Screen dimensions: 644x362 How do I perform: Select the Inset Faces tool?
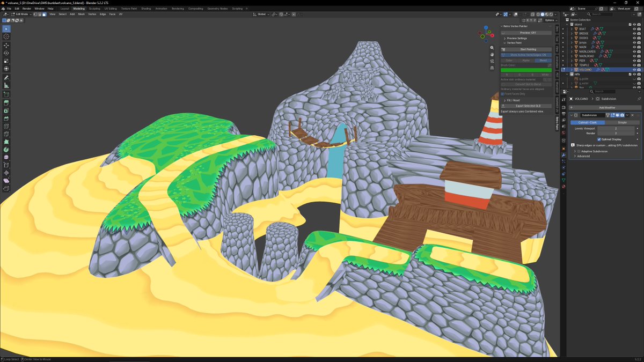[6, 110]
